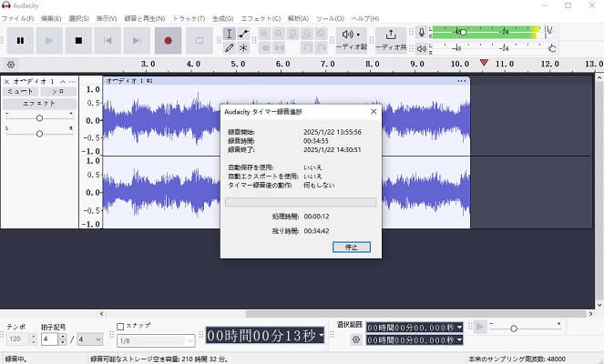Click the Play transport button
The height and width of the screenshot is (364, 604).
tap(49, 40)
